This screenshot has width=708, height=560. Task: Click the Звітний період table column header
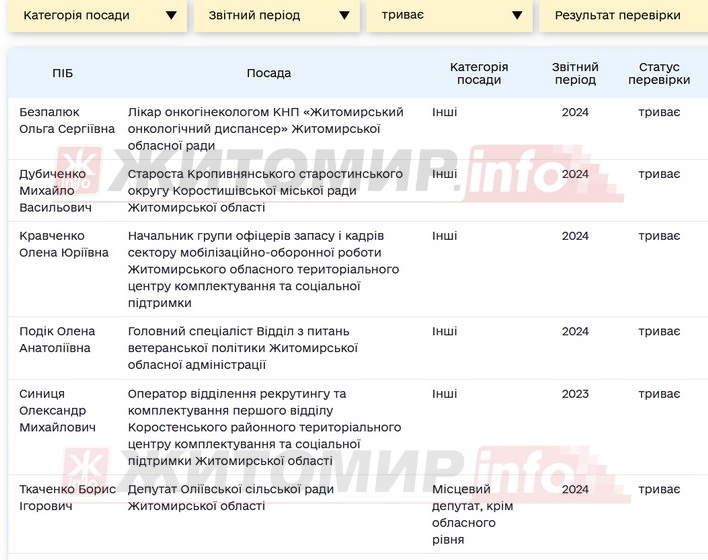pyautogui.click(x=575, y=73)
